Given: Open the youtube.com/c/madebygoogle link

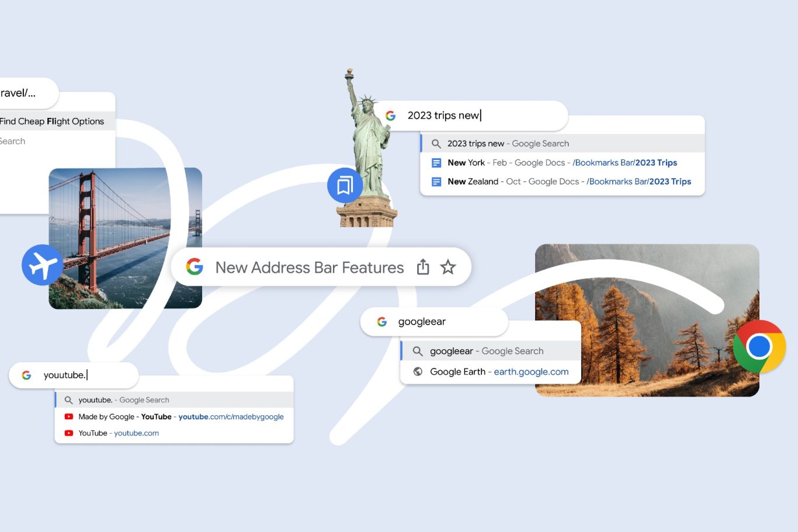Looking at the screenshot, I should tap(231, 416).
